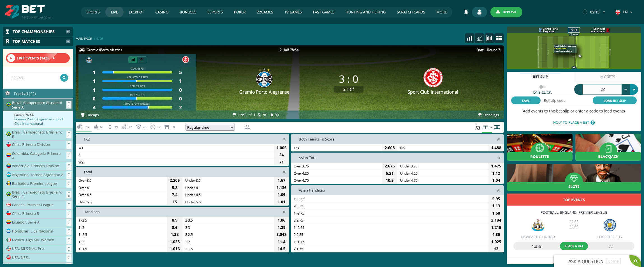Open the time zone clock dropdown 02:13

tap(594, 12)
